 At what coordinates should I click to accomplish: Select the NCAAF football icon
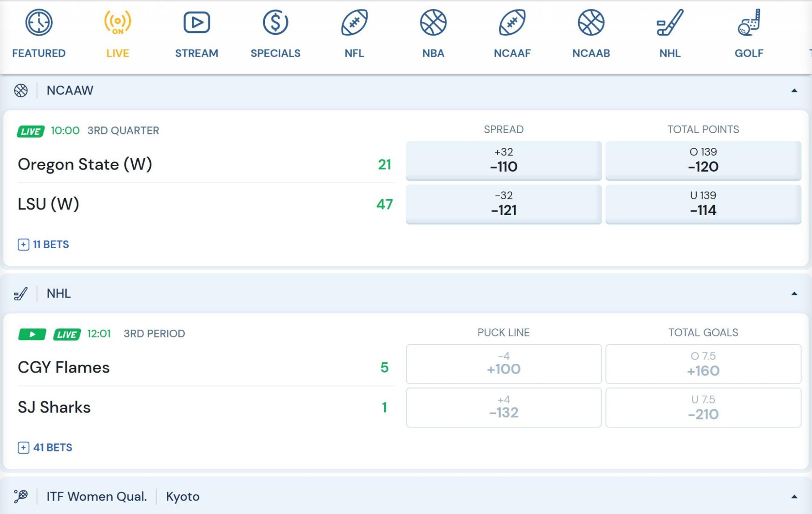click(x=512, y=22)
